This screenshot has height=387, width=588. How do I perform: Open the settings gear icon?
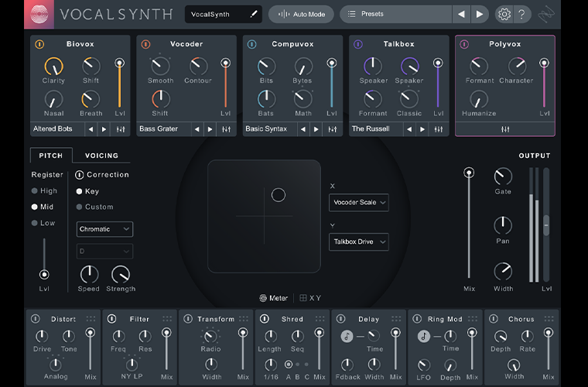click(x=504, y=14)
